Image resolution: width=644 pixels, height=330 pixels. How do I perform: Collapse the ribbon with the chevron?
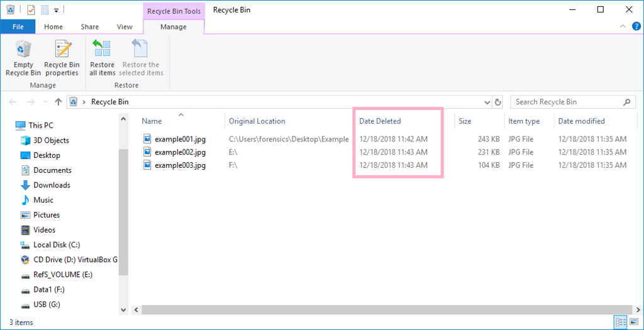pos(623,26)
